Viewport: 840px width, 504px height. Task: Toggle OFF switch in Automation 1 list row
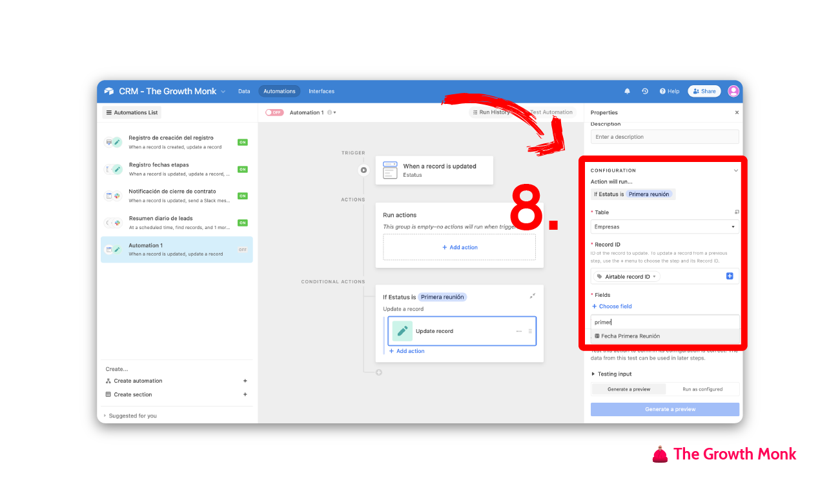(x=242, y=250)
